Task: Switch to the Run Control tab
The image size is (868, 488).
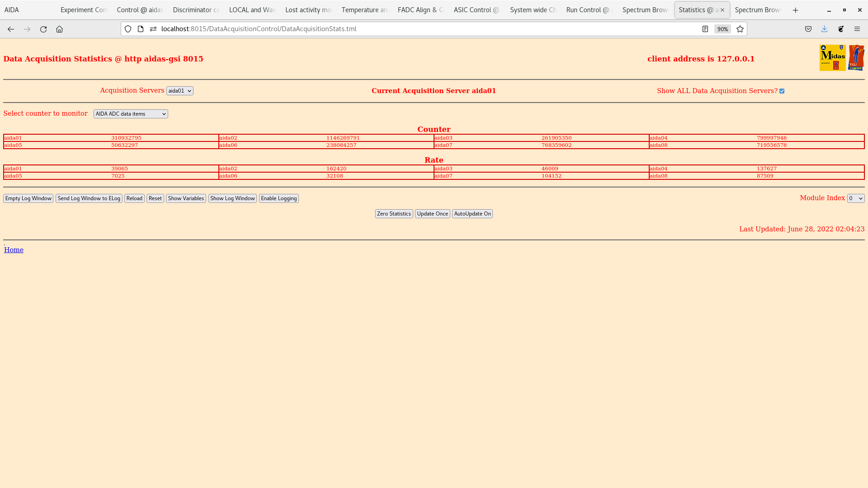Action: pyautogui.click(x=588, y=10)
